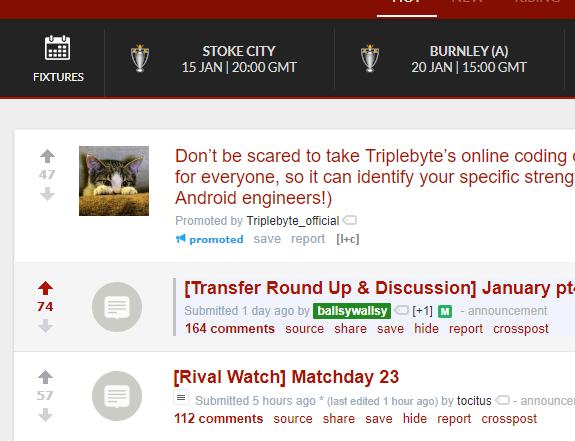The width and height of the screenshot is (575, 441).
Task: Click tag icon next to tocitus
Action: click(502, 400)
